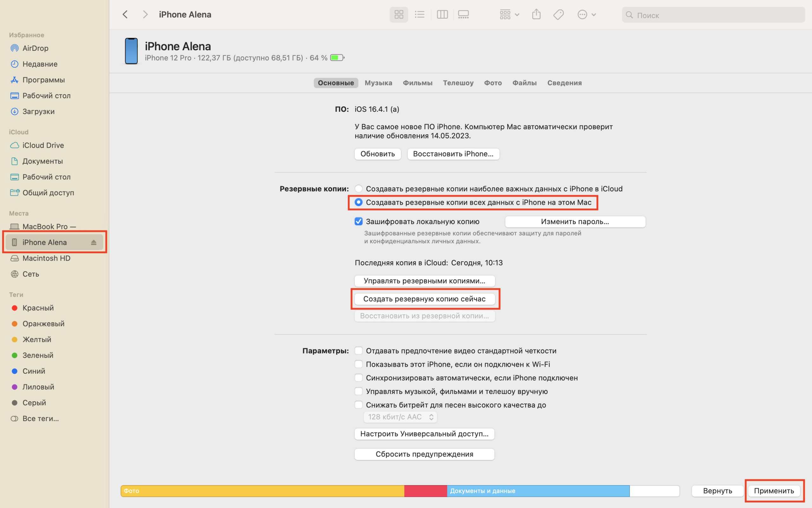Open Документы in the sidebar

(54, 161)
